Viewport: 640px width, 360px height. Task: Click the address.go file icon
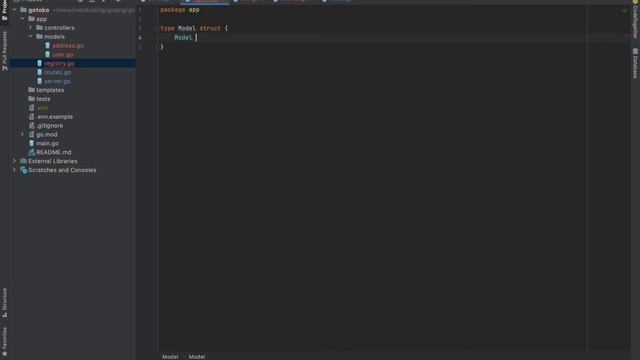48,46
